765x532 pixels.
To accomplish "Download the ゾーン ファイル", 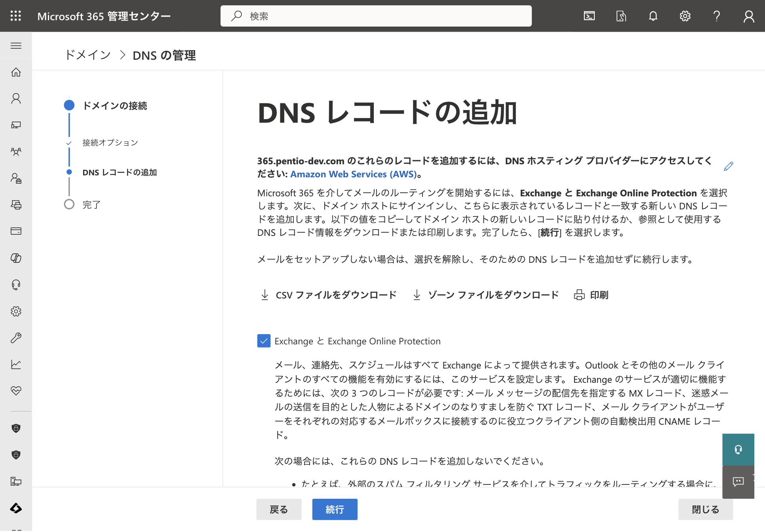I will pos(485,295).
